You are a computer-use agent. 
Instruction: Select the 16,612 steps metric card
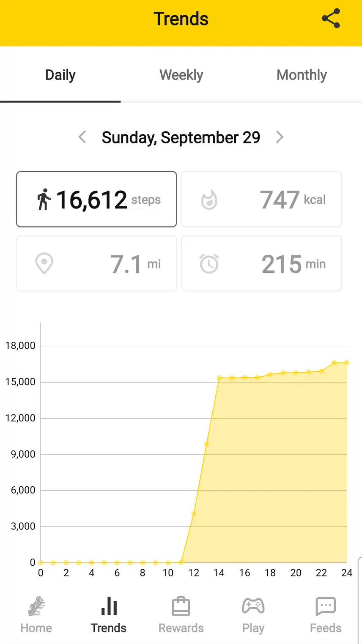coord(96,199)
